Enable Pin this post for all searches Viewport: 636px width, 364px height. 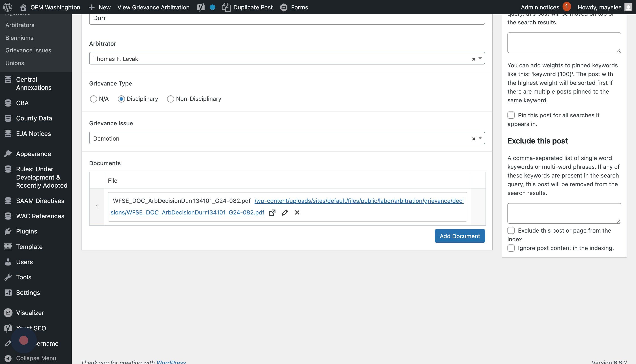(x=511, y=115)
